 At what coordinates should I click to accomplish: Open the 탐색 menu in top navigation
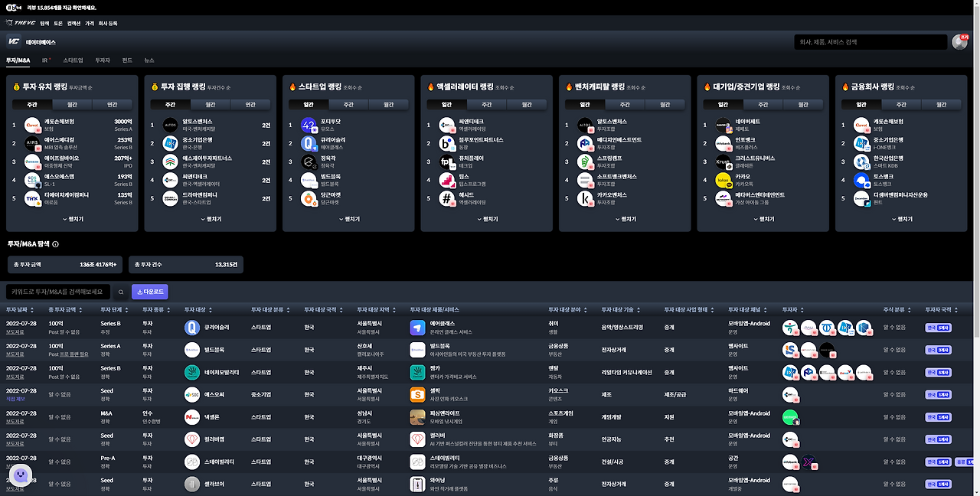(x=44, y=24)
